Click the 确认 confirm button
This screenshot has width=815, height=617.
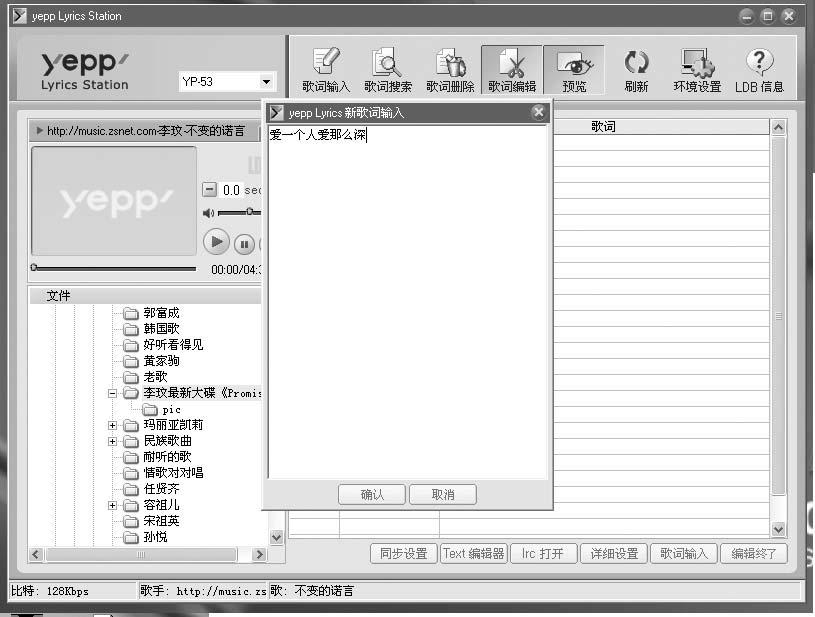(372, 494)
